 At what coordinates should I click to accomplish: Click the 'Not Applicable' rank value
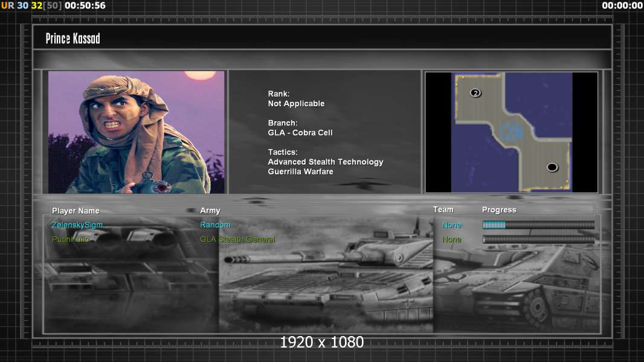pyautogui.click(x=296, y=104)
